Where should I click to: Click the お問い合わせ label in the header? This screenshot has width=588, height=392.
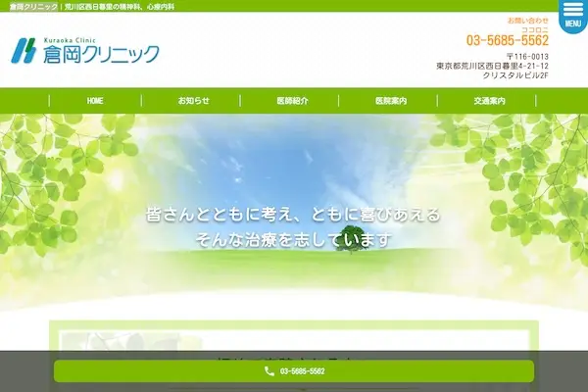[x=527, y=21]
